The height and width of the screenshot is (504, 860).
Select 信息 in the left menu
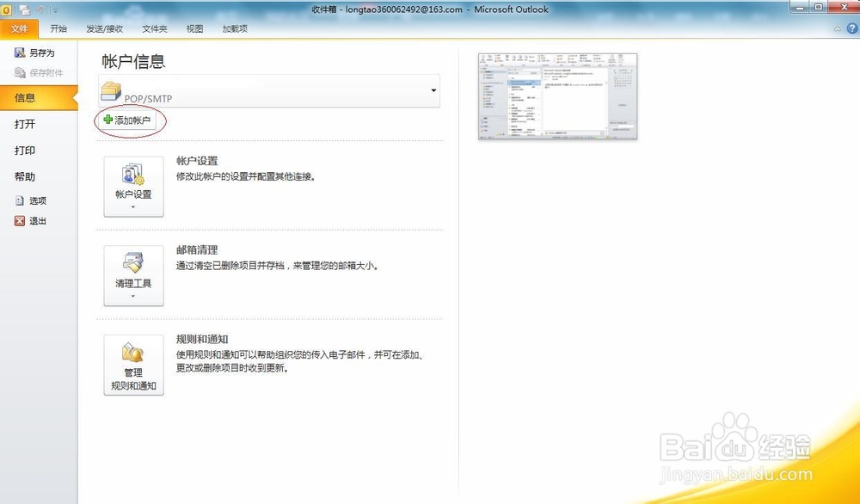click(x=37, y=98)
